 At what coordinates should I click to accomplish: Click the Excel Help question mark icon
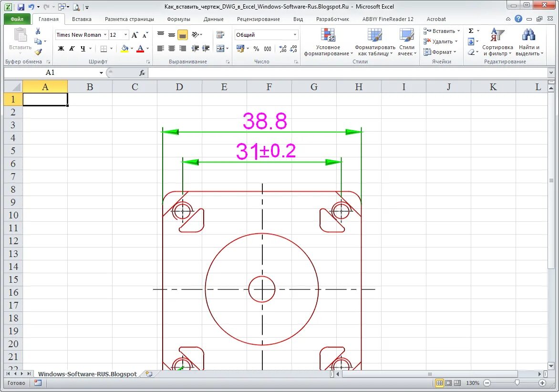(x=518, y=19)
